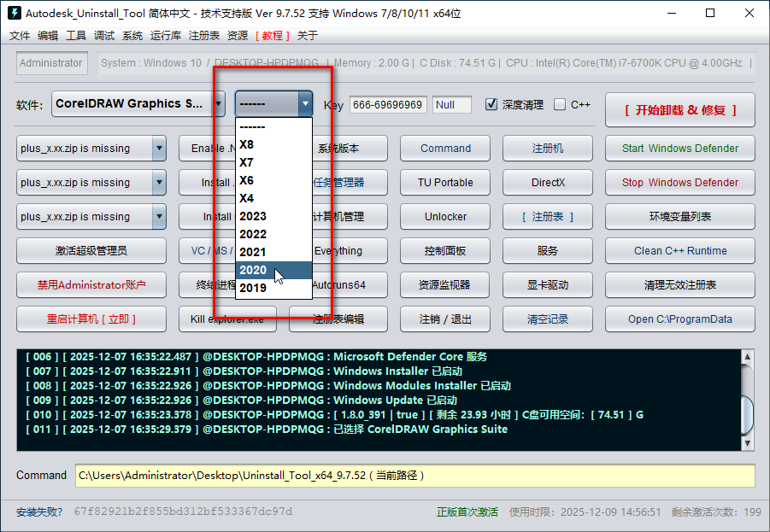Toggle the 深度清理 checkbox
Viewport: 770px width, 532px height.
[x=491, y=104]
